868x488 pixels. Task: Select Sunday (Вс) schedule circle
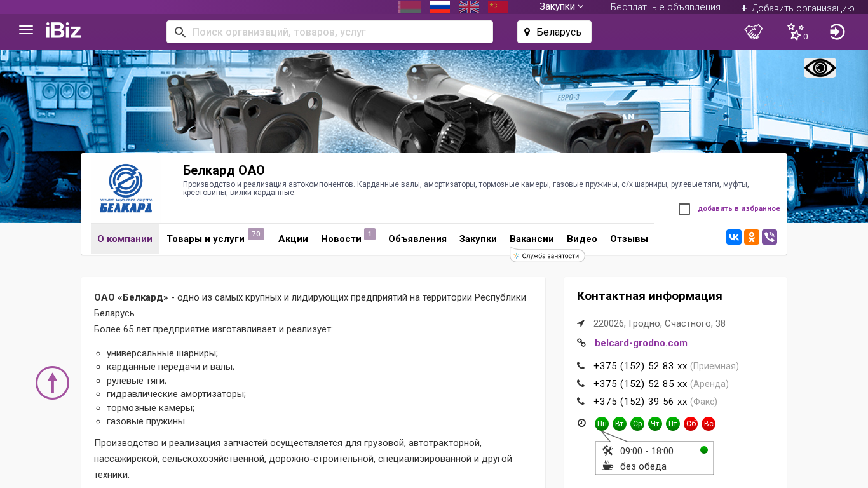tap(709, 424)
